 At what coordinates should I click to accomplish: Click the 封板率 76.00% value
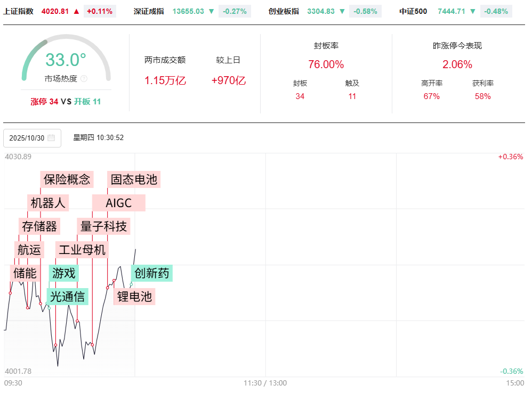(x=326, y=64)
